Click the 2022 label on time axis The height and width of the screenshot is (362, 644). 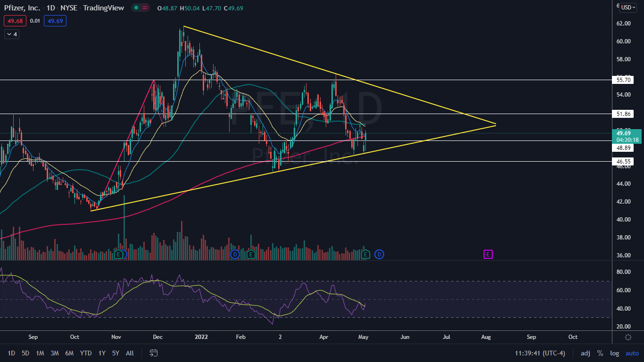(201, 337)
